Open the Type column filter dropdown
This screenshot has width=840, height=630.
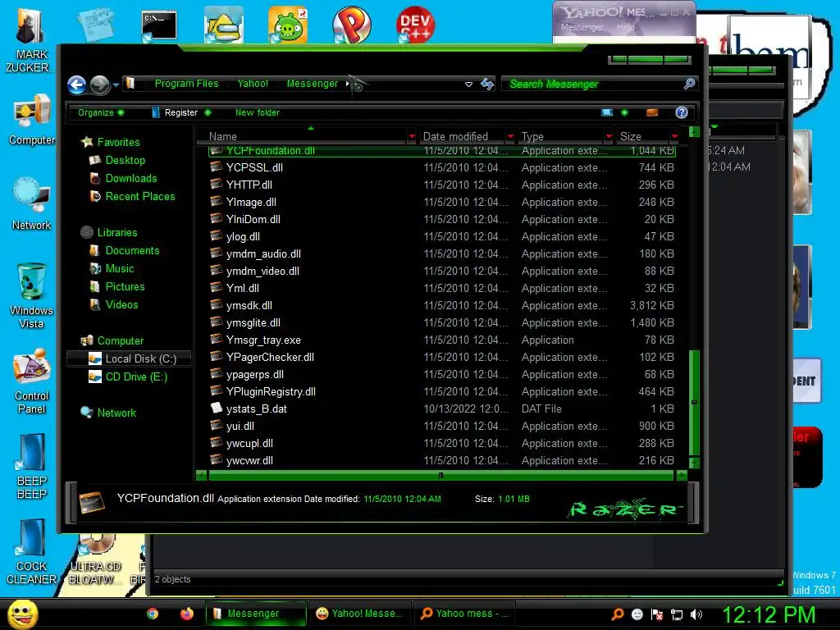(609, 137)
